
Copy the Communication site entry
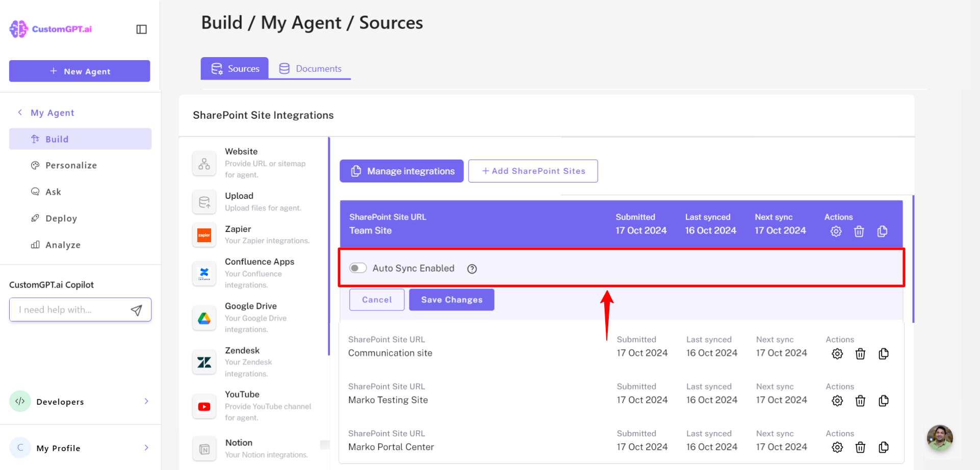(x=884, y=354)
